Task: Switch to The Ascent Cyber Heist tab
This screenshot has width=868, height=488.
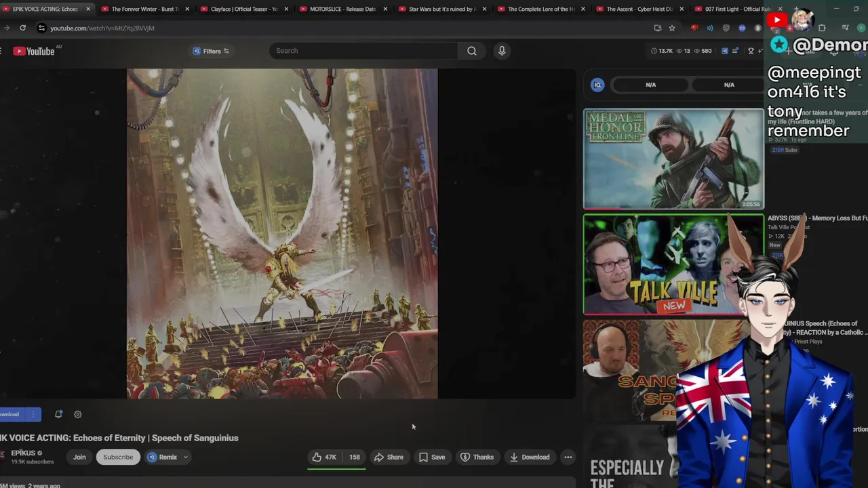Action: coord(639,9)
